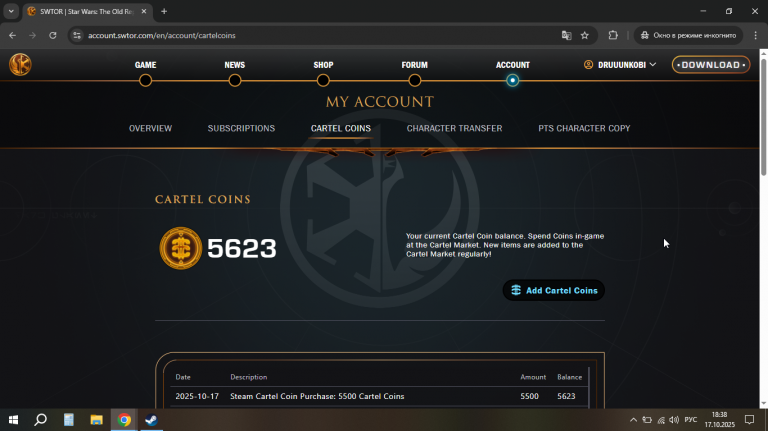Expand the DRUUUNKOBI user dropdown
The height and width of the screenshot is (431, 768).
(620, 65)
